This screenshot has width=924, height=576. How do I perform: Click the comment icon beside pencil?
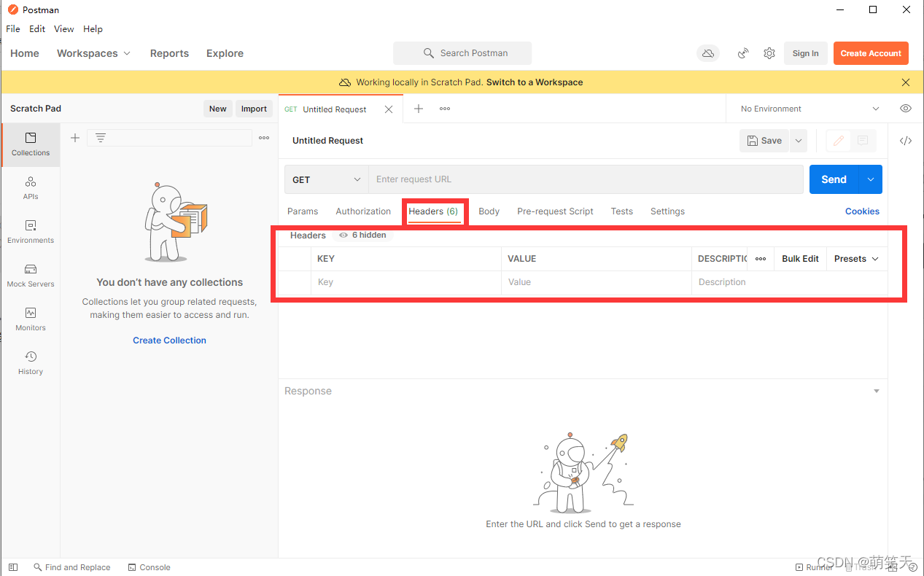863,141
